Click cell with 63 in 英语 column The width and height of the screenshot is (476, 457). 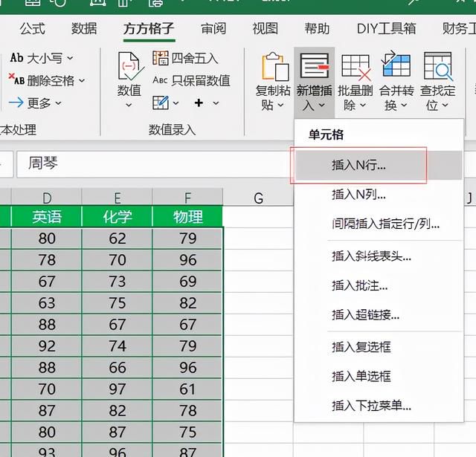[47, 303]
